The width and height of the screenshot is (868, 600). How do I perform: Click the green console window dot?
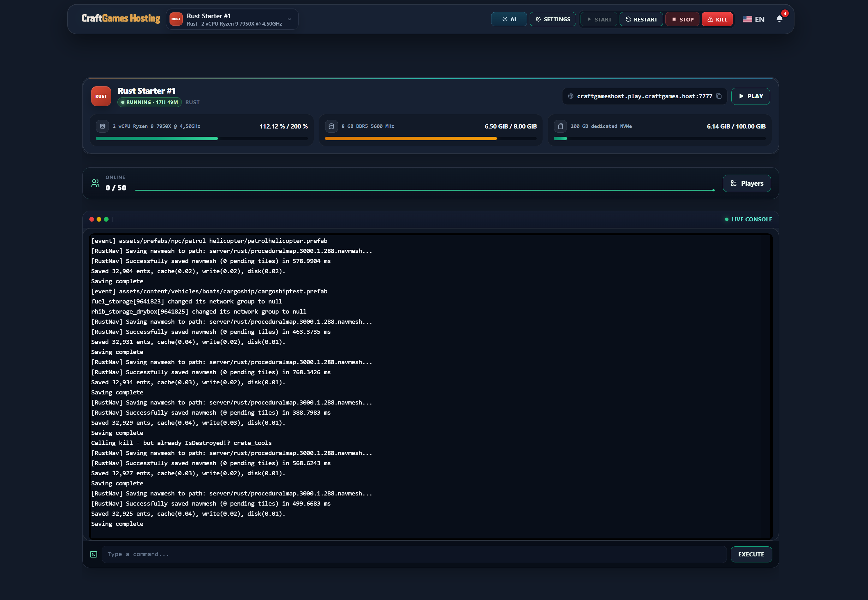point(106,219)
